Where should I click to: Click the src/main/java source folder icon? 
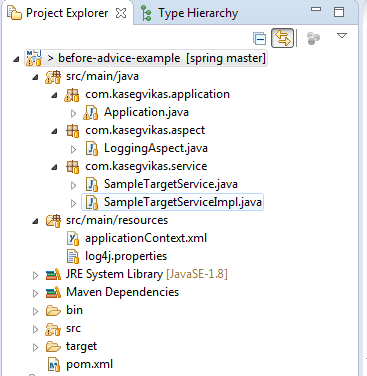(x=53, y=77)
